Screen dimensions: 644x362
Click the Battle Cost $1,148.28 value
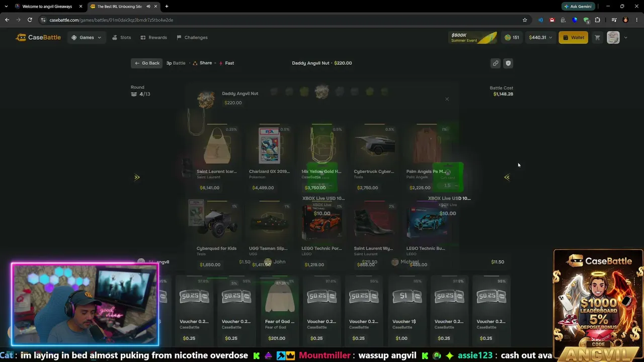(x=503, y=94)
